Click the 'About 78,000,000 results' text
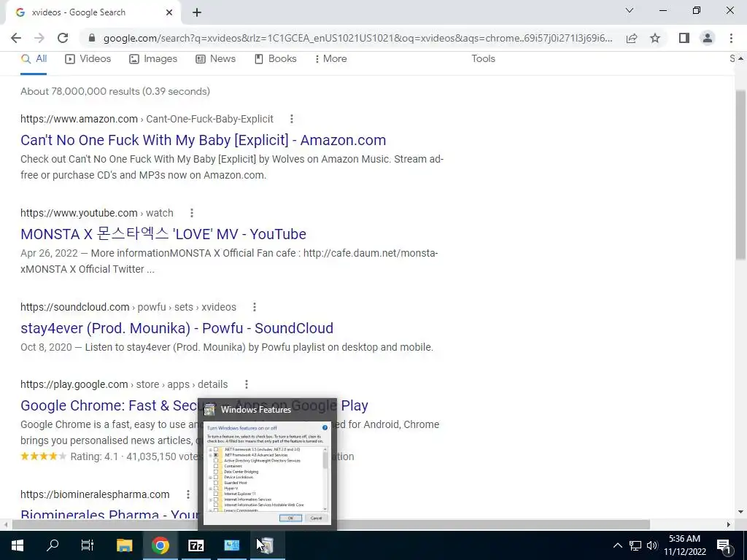The height and width of the screenshot is (560, 747). click(115, 91)
